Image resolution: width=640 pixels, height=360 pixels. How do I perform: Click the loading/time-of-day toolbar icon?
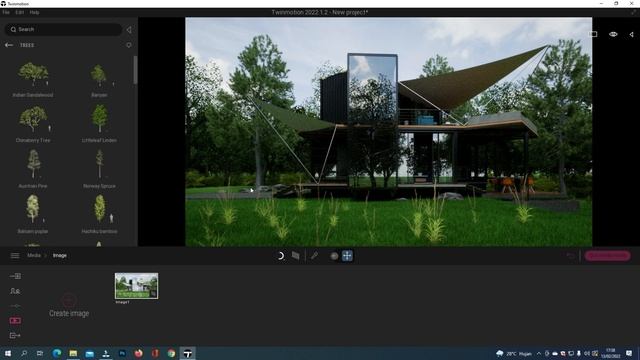pos(280,256)
